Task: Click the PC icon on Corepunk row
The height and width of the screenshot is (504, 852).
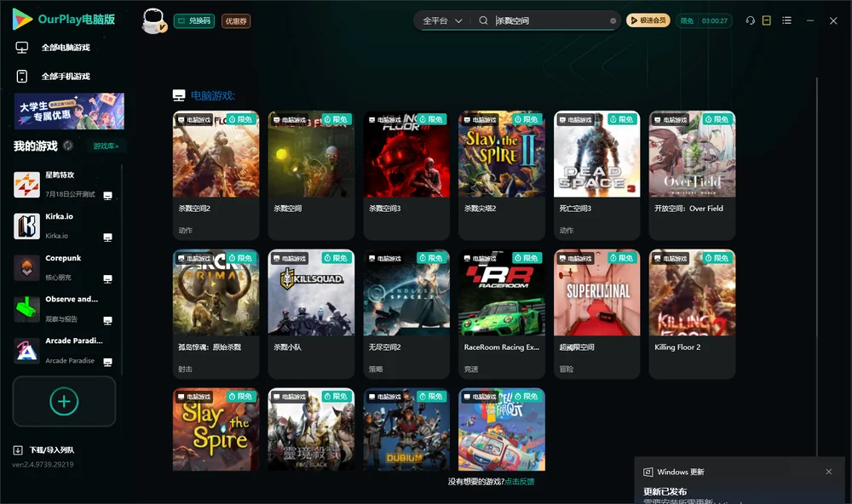Action: (107, 279)
